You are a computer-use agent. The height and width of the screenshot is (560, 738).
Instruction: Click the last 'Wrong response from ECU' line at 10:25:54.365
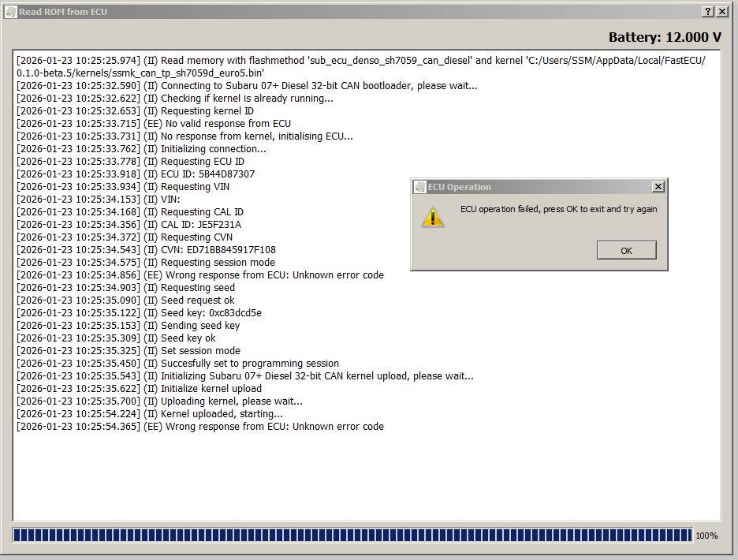coord(200,426)
